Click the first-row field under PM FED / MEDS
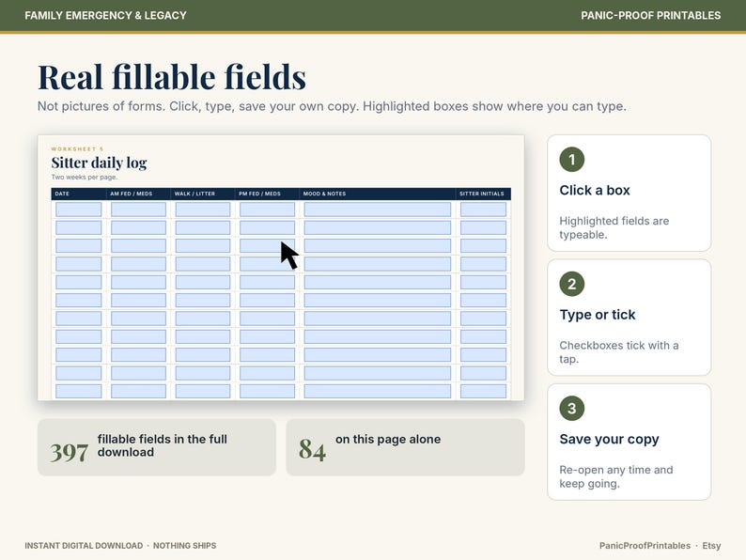 pos(267,210)
